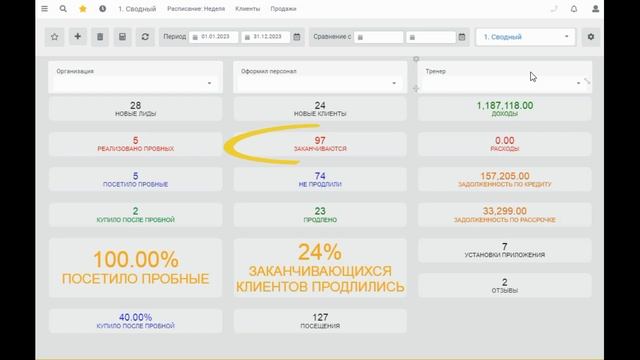Click the trash delete button
The width and height of the screenshot is (640, 360).
click(x=100, y=37)
